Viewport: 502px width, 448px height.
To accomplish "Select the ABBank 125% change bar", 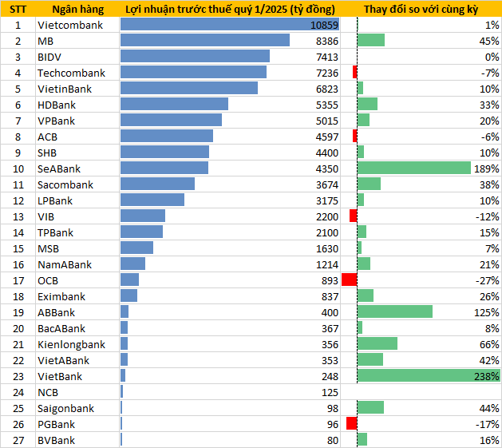I will point(394,312).
